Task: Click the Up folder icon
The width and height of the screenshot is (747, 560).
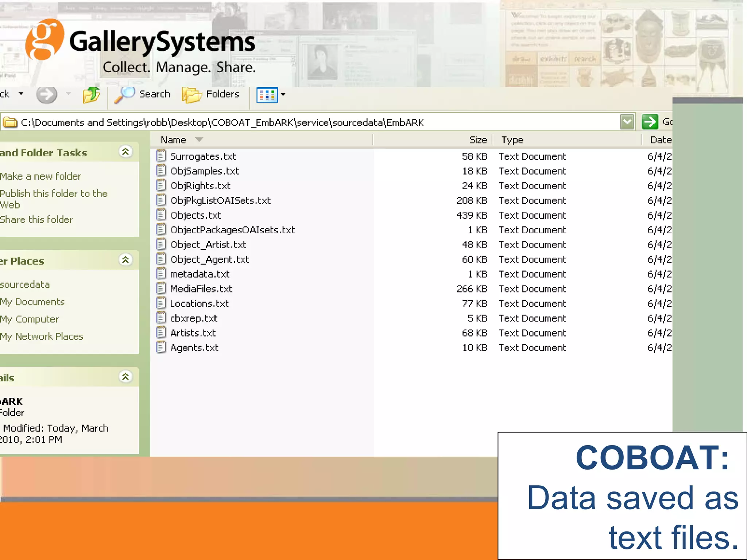Action: pyautogui.click(x=91, y=95)
